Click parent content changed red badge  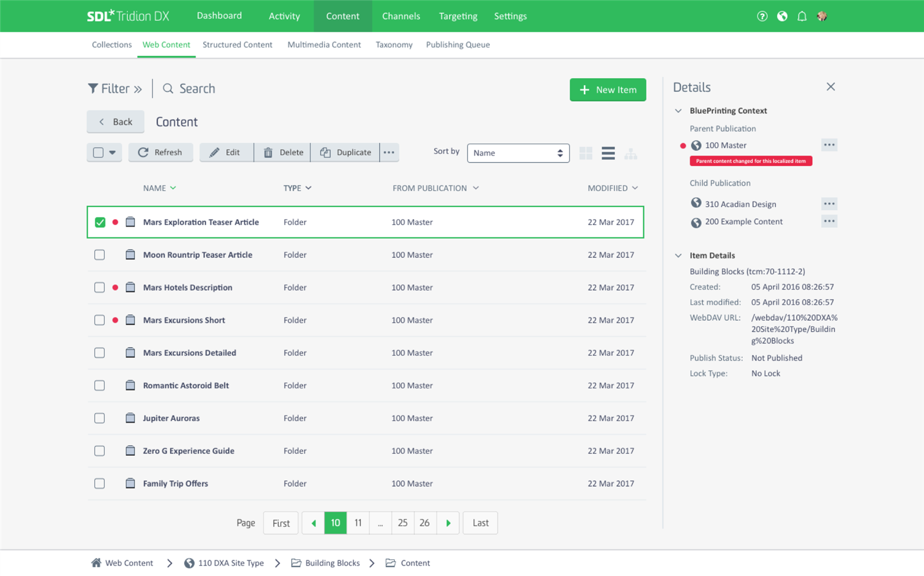point(751,161)
